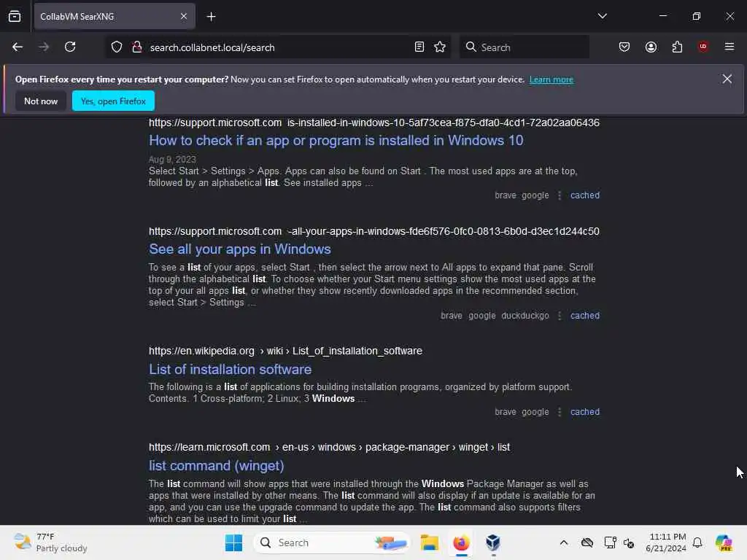Open the Pocket save icon

click(624, 47)
